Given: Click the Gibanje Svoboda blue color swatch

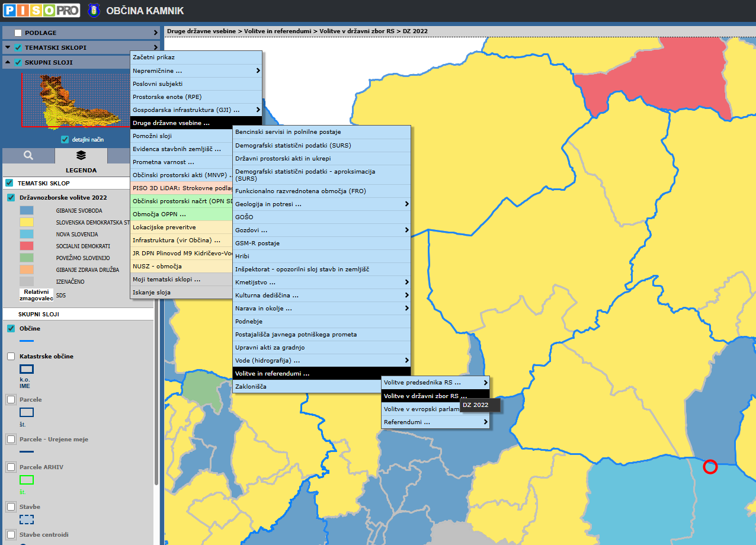Looking at the screenshot, I should [27, 210].
